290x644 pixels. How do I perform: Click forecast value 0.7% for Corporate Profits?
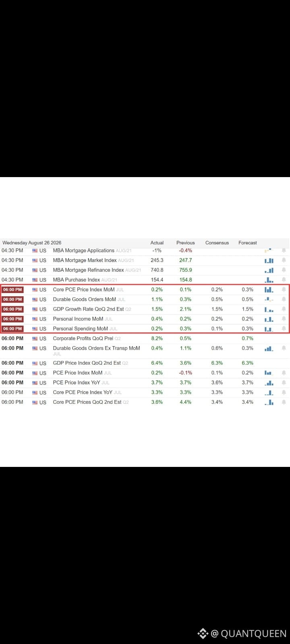click(x=248, y=339)
